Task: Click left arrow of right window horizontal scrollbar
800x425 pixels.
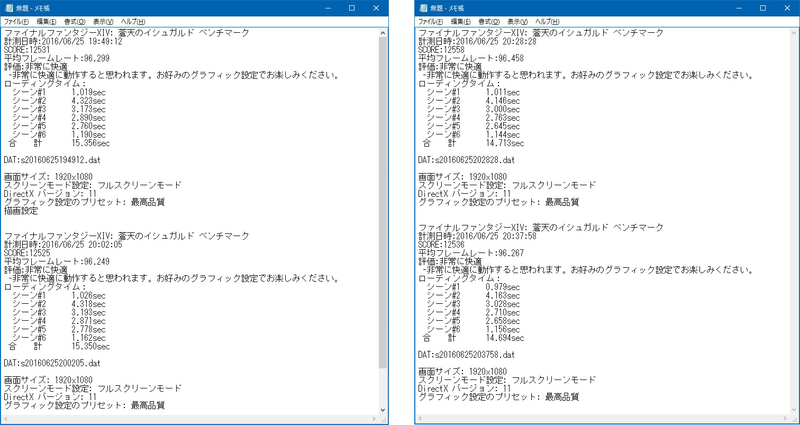Action: 420,419
